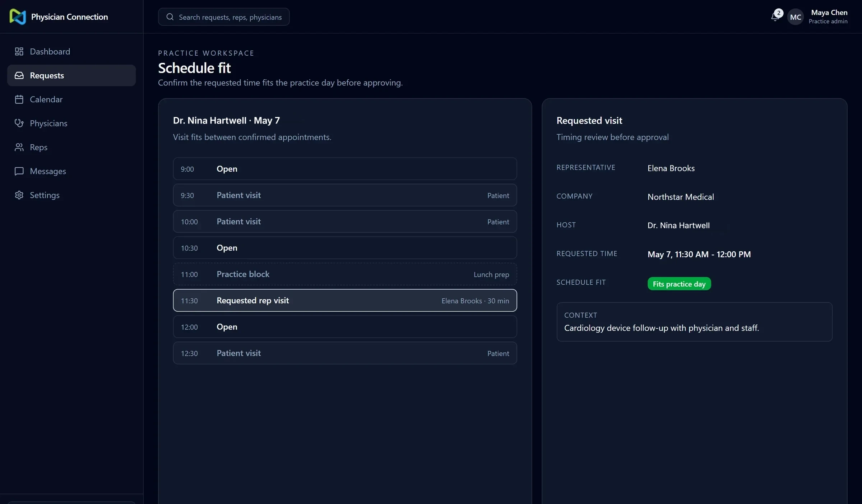Select the 9:00 Open slot
The height and width of the screenshot is (504, 862).
[x=345, y=169]
